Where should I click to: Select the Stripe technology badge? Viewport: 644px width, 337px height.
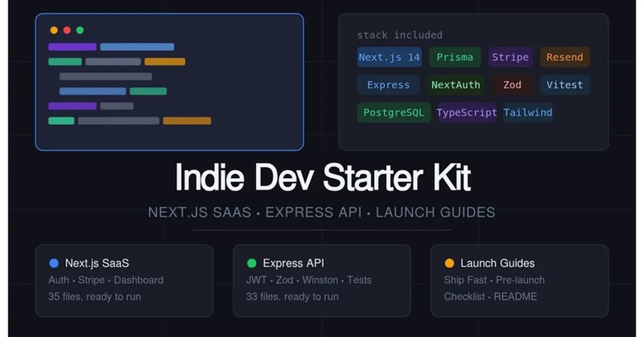click(510, 57)
